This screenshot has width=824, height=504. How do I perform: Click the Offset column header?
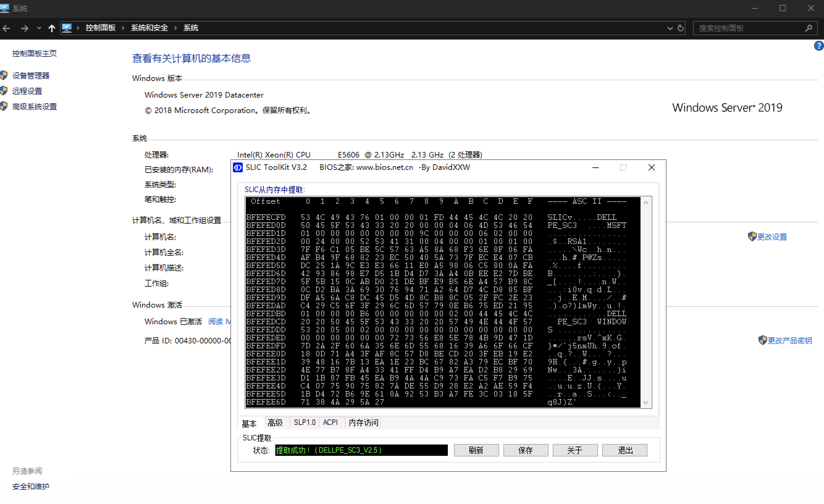point(265,201)
